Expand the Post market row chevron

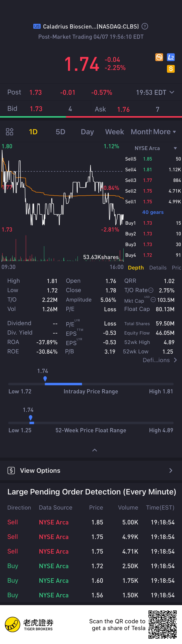(172, 92)
